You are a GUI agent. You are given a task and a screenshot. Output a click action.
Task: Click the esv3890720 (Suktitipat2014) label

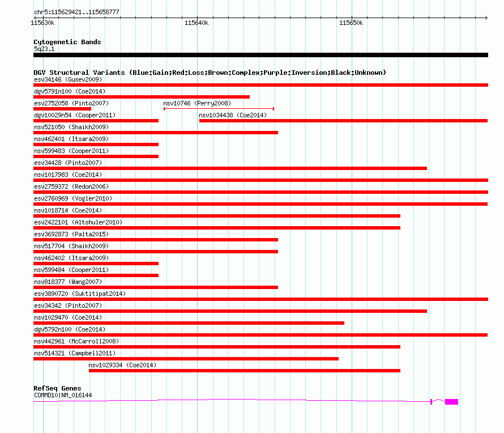tap(80, 294)
